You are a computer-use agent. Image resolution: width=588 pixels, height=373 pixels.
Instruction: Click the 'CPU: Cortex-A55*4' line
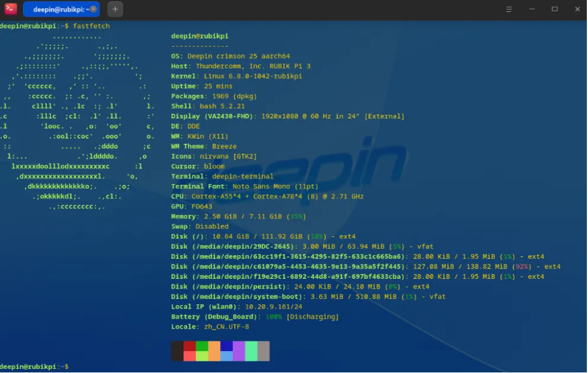click(x=267, y=196)
